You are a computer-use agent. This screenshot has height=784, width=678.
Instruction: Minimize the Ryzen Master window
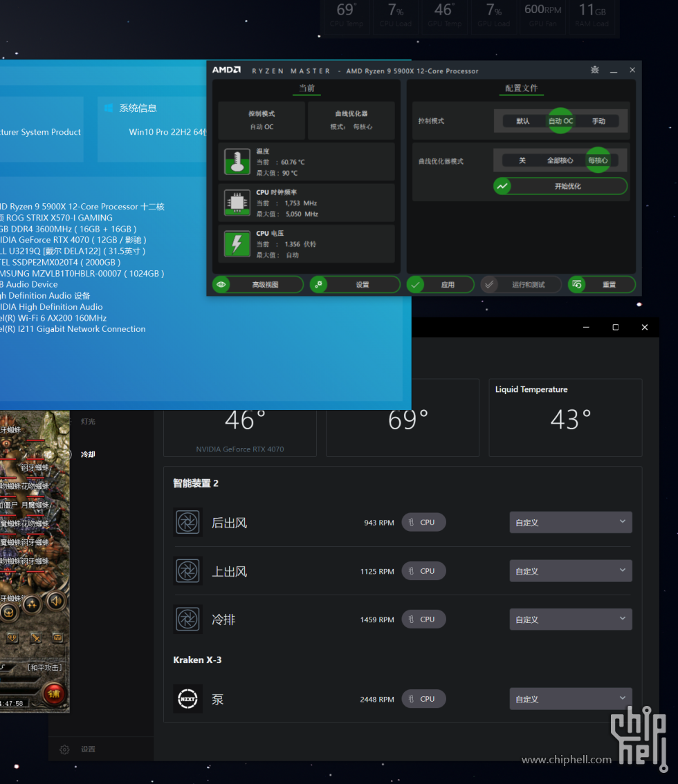click(x=614, y=71)
